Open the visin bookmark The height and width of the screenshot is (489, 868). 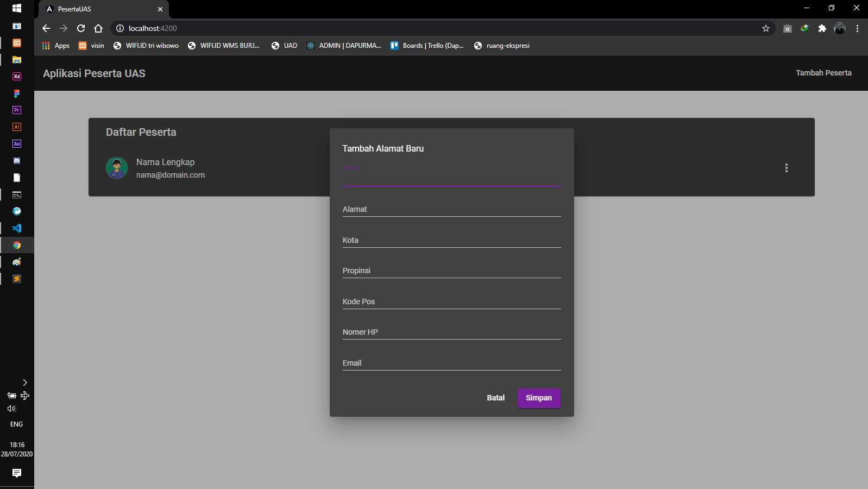pos(91,46)
